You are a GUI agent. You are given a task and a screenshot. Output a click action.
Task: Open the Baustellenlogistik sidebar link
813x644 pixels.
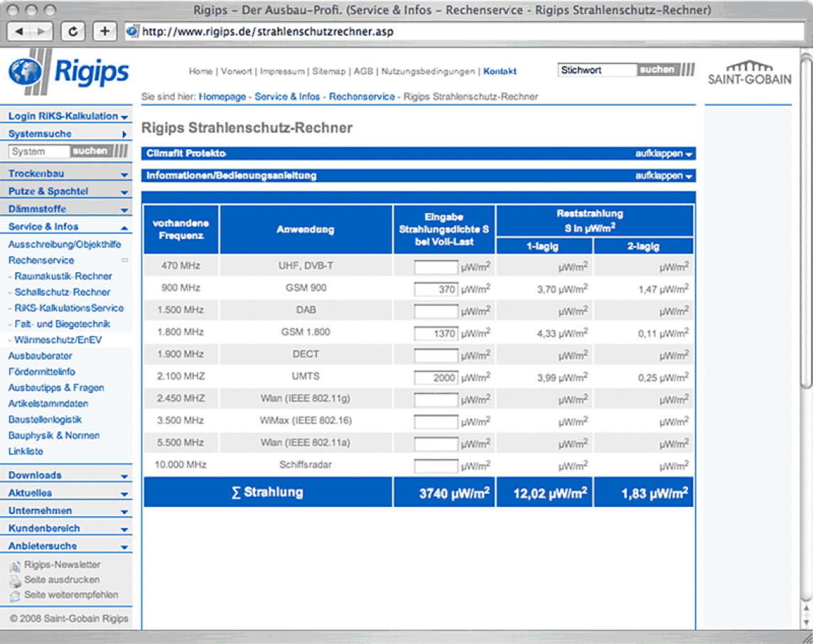(x=45, y=419)
